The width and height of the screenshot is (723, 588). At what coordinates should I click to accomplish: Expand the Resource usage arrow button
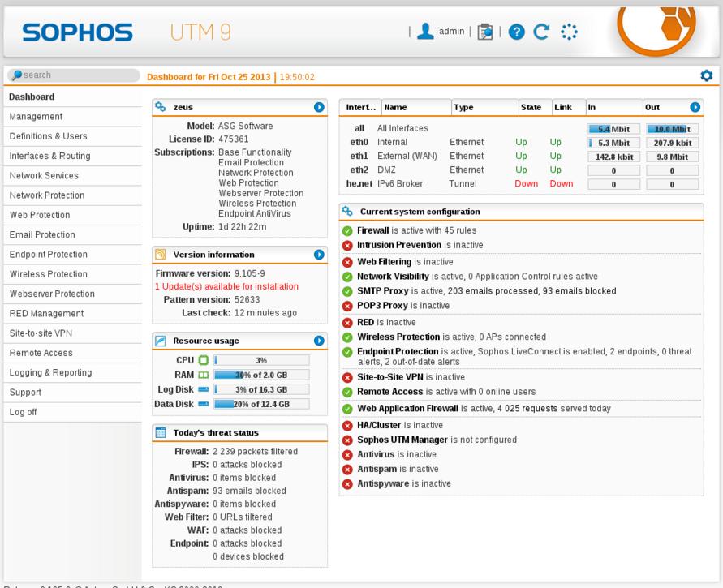tap(319, 341)
